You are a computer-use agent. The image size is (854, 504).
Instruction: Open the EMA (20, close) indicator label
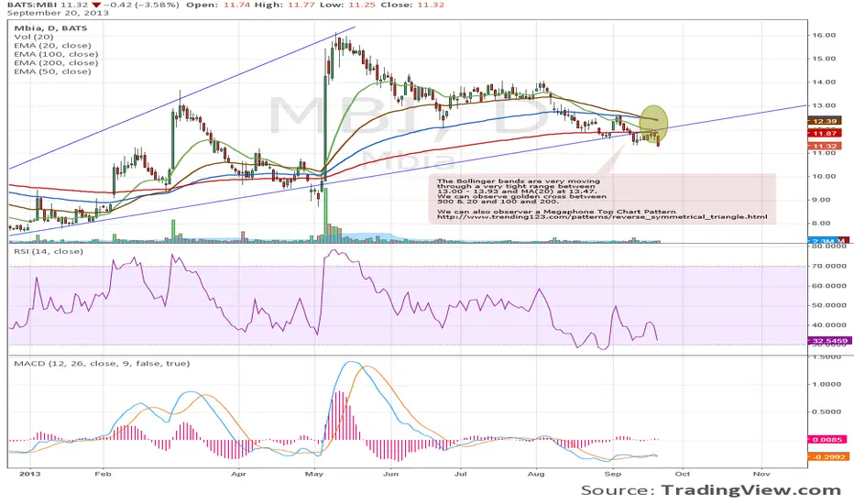click(52, 45)
